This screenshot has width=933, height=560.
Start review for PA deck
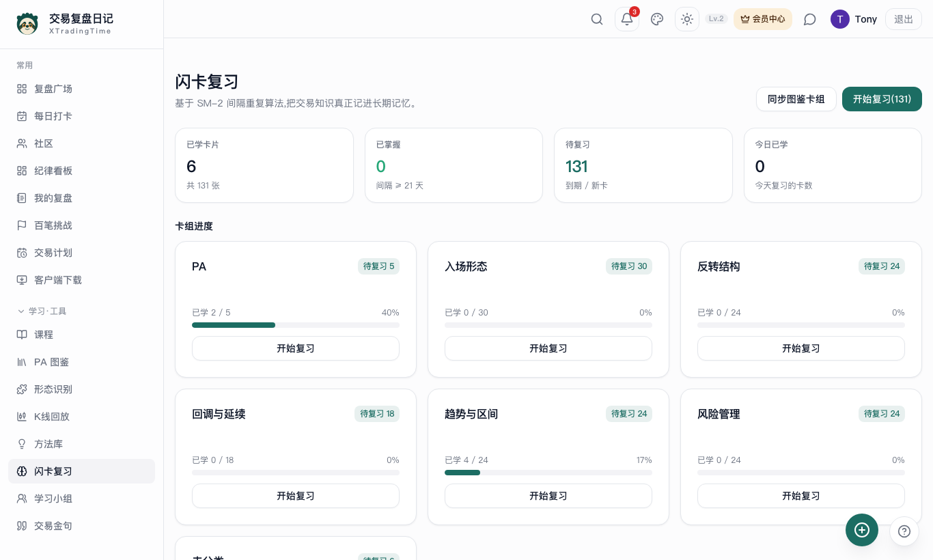(x=296, y=348)
